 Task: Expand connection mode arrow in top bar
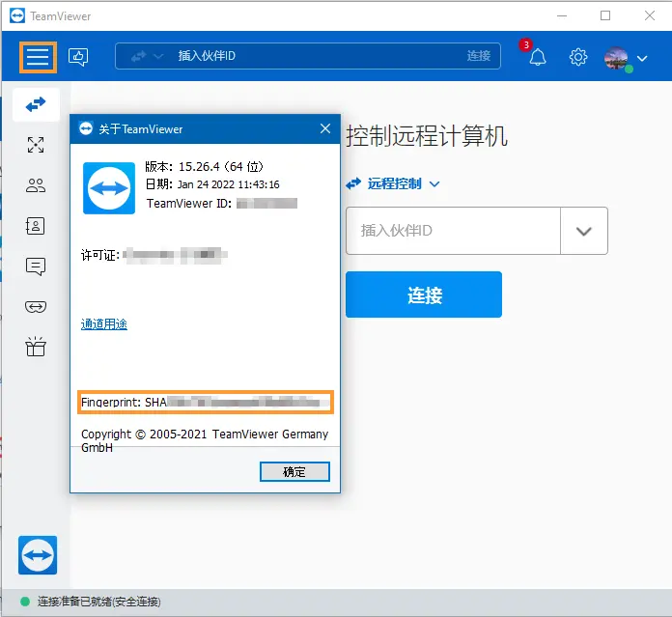158,56
